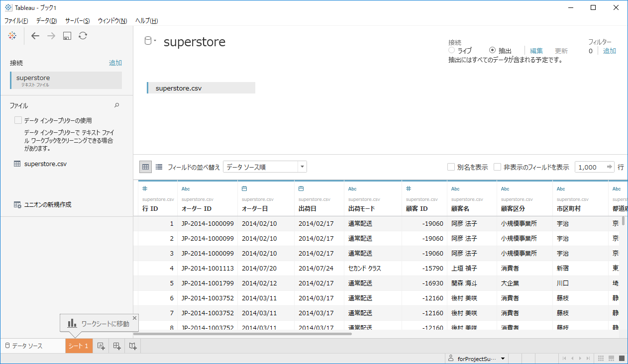Viewport: 628px width, 364px height.
Task: Click the horizontal scrollbar of data grid
Action: click(242, 334)
